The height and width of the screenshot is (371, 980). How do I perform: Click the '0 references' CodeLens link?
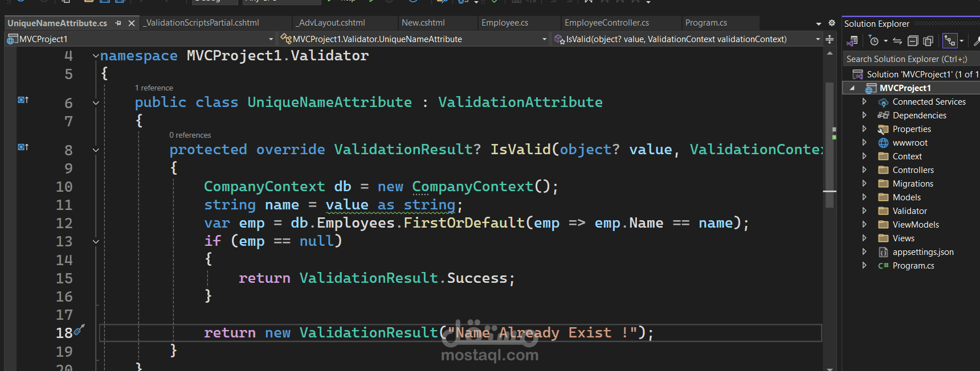coord(190,135)
